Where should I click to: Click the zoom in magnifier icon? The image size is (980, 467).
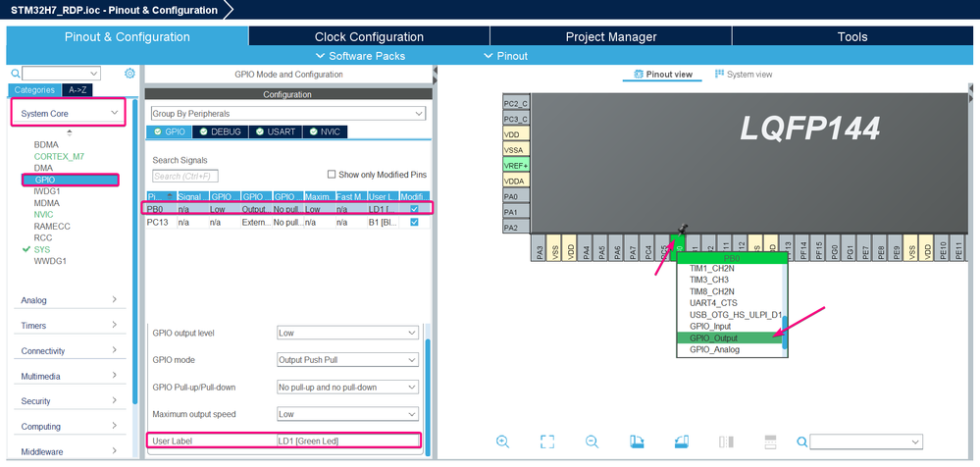point(502,441)
